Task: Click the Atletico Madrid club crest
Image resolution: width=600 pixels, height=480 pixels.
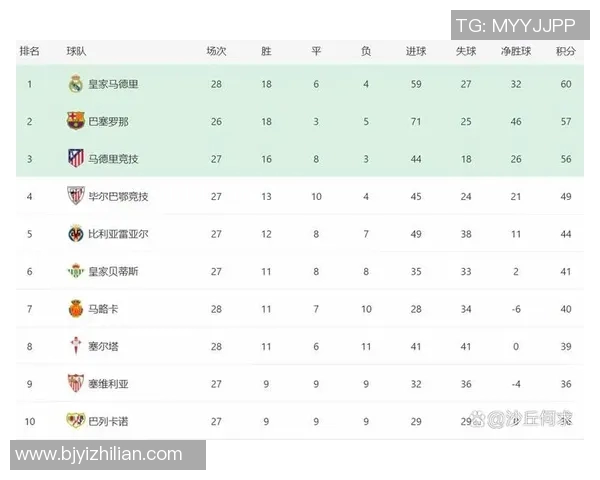Action: (76, 158)
